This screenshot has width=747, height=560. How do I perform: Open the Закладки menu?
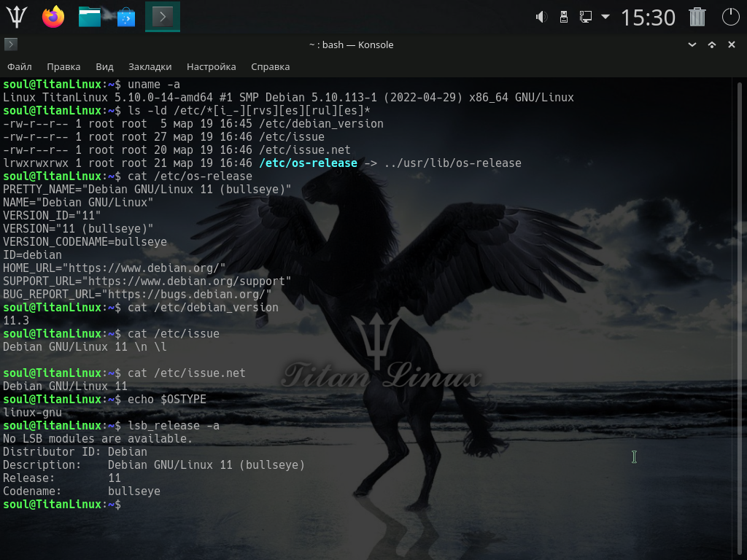pyautogui.click(x=150, y=66)
